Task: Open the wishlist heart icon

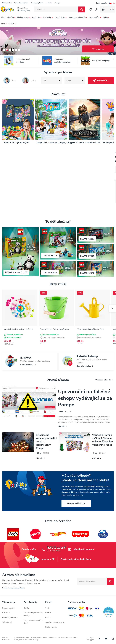Action: click(x=90, y=10)
